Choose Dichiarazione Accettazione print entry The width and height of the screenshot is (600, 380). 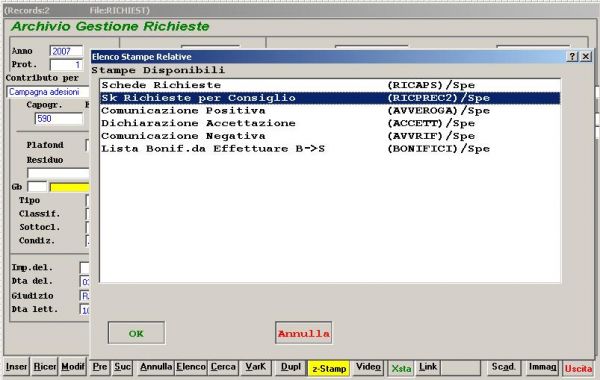pos(330,123)
